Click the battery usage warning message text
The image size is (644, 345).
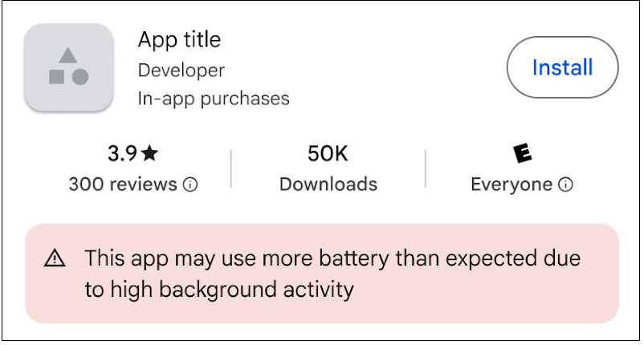click(332, 259)
